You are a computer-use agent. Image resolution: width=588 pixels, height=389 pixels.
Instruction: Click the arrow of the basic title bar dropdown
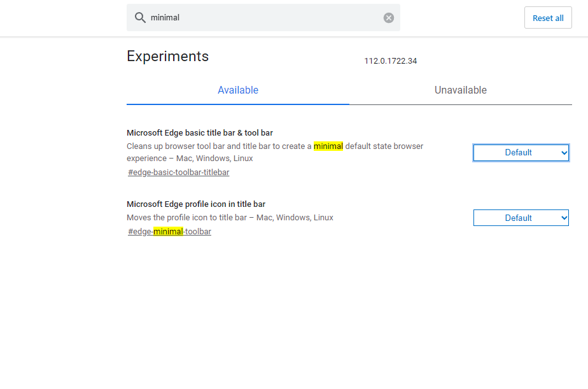tap(563, 153)
